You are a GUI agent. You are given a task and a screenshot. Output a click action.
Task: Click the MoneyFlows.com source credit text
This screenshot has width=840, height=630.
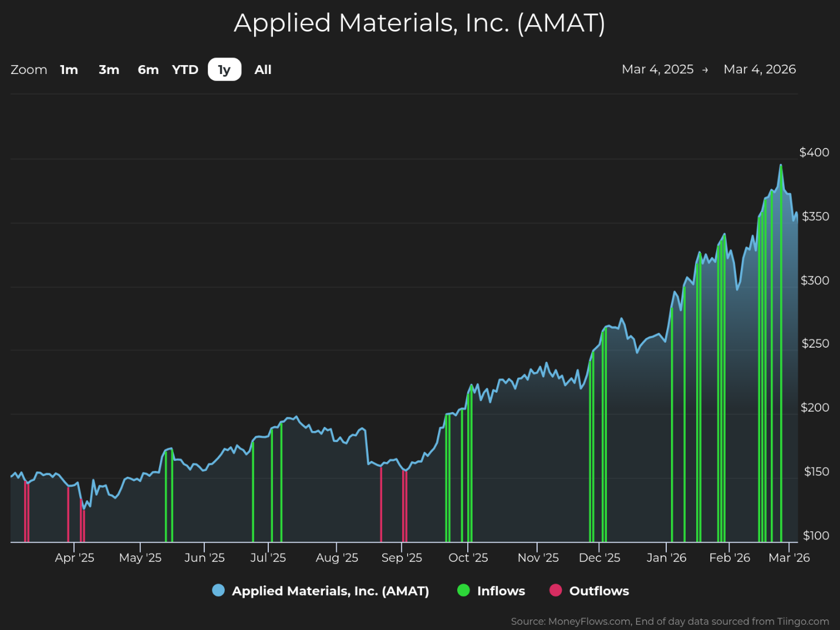(x=670, y=621)
